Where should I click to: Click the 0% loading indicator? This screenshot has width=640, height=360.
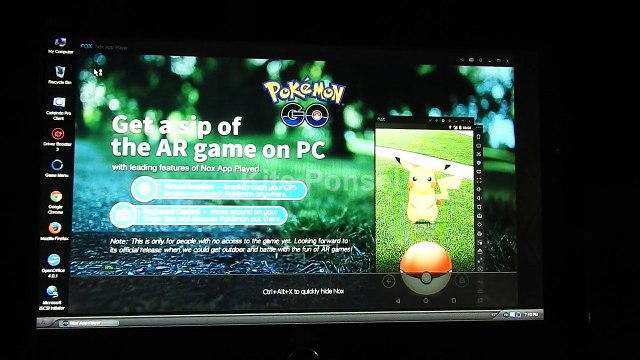point(109,268)
